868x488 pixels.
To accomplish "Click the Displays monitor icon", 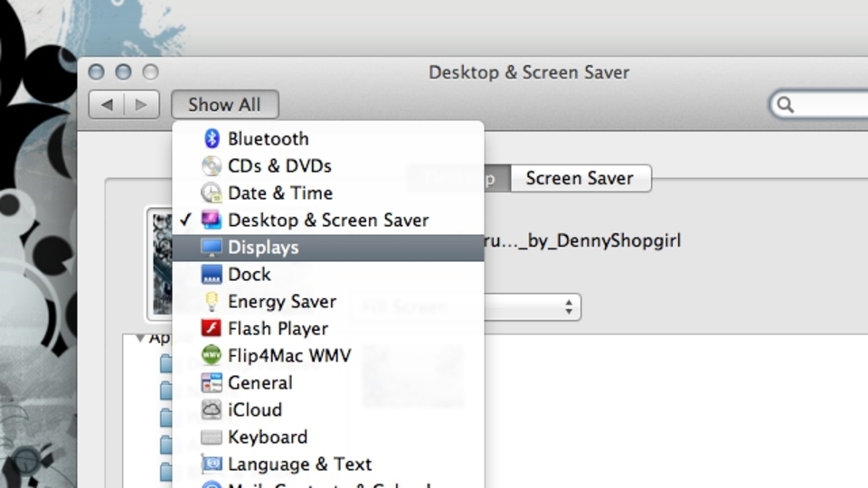I will point(212,248).
